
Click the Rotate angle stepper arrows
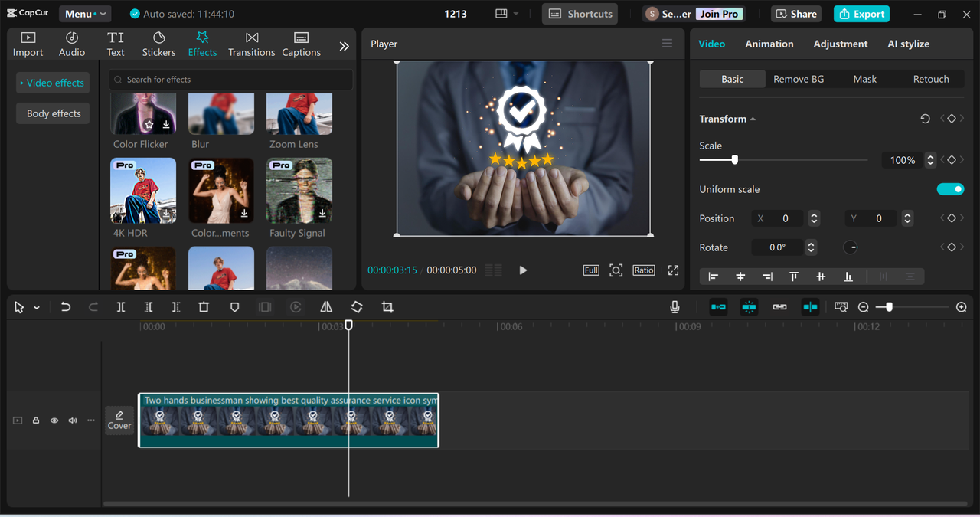(x=811, y=247)
